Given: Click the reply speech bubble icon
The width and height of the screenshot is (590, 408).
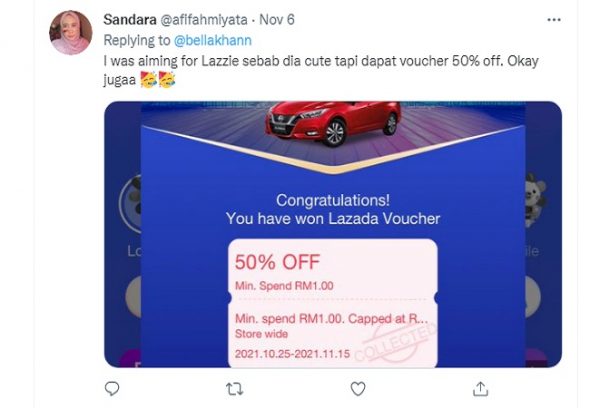Looking at the screenshot, I should coord(112,388).
